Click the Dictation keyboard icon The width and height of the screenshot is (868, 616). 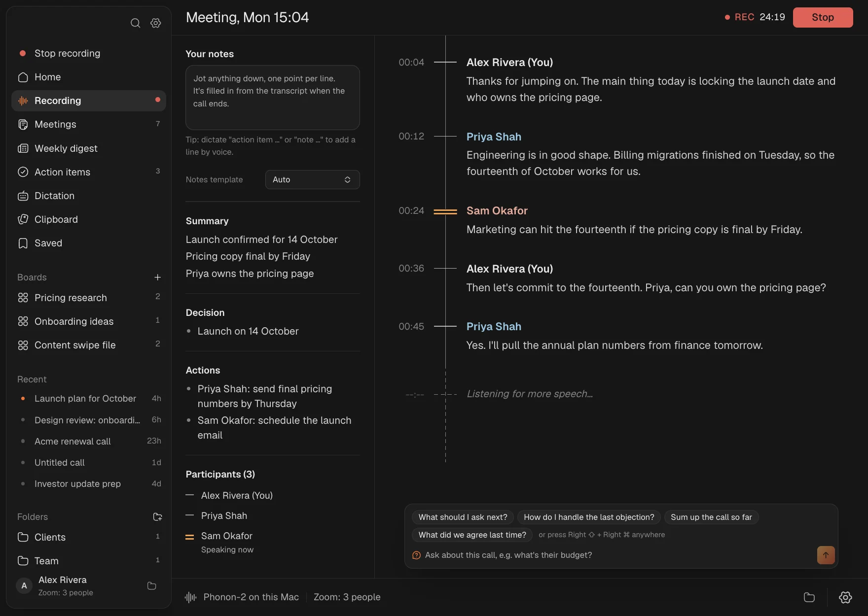click(23, 196)
